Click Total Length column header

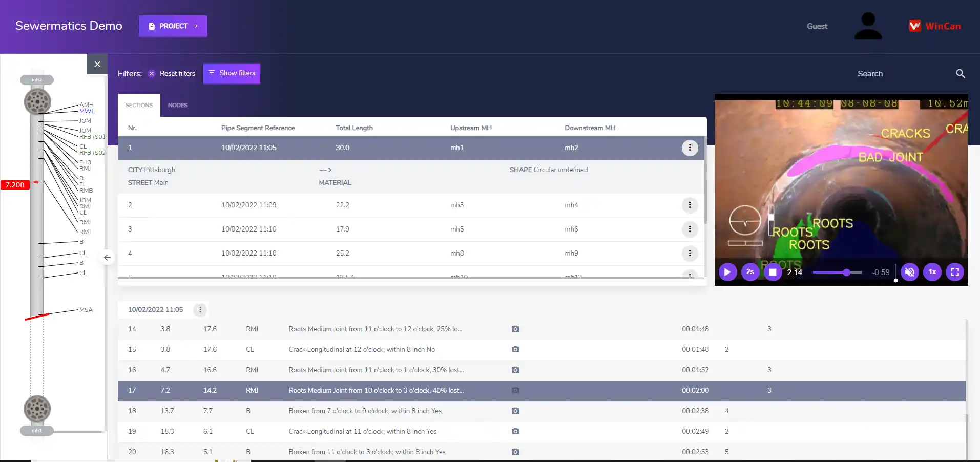click(354, 128)
